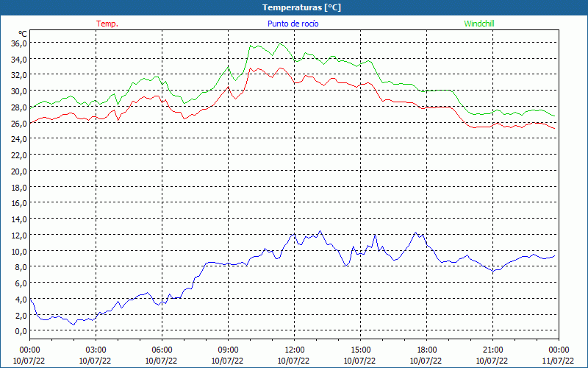The width and height of the screenshot is (588, 368).
Task: Click the 6,0 y-axis value
Action: pos(21,283)
